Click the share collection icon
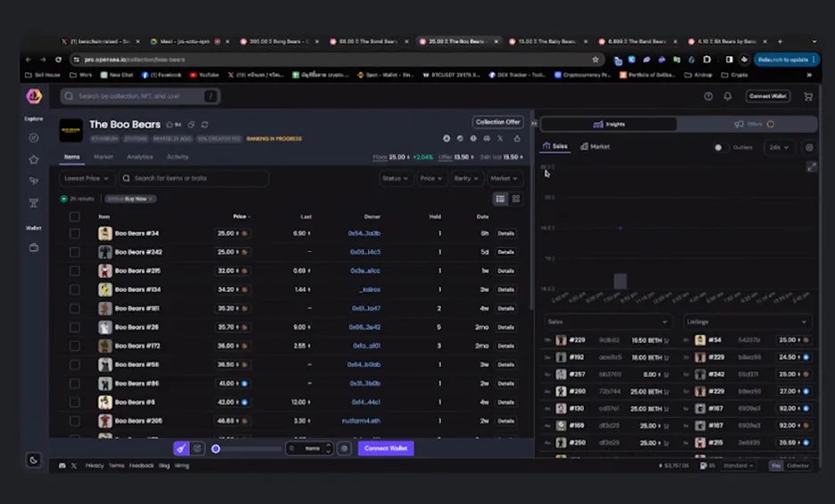The height and width of the screenshot is (504, 835). coord(517,138)
